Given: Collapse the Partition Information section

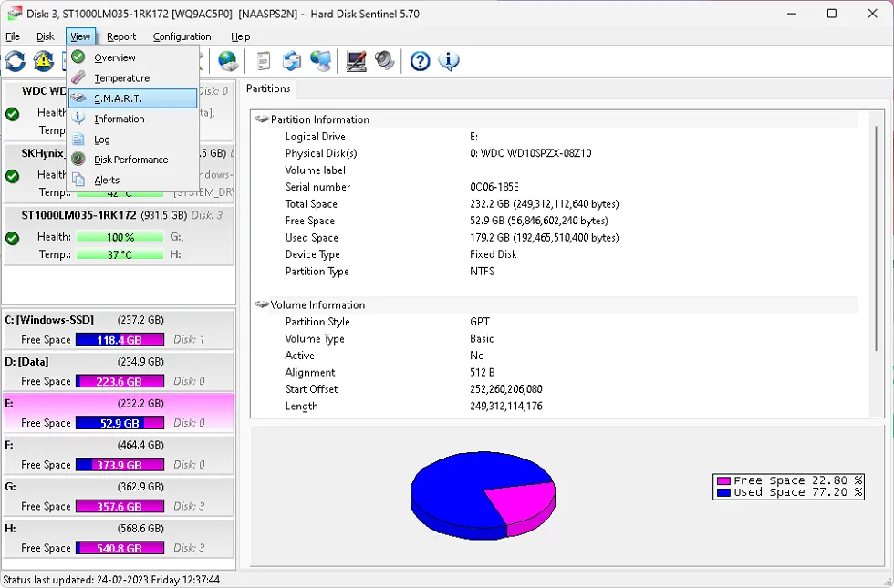Looking at the screenshot, I should point(262,119).
